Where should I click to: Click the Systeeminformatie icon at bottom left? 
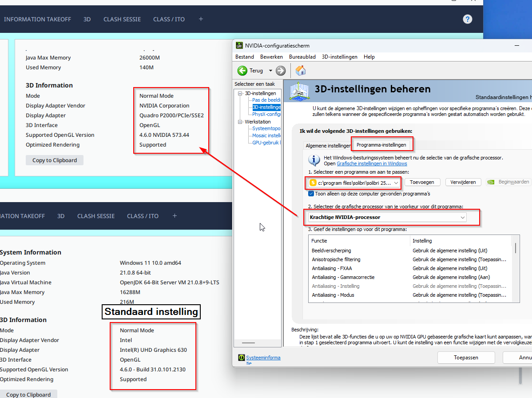pyautogui.click(x=242, y=358)
